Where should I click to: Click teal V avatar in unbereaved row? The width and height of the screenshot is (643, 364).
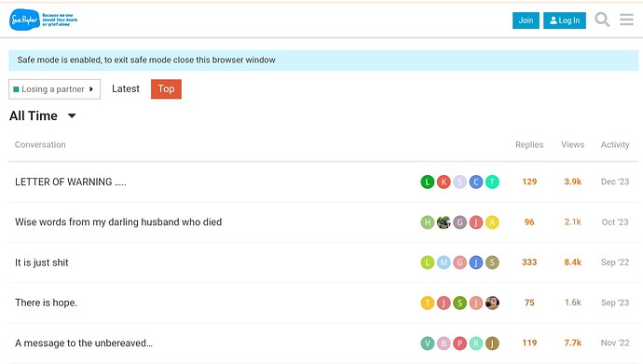coord(428,344)
